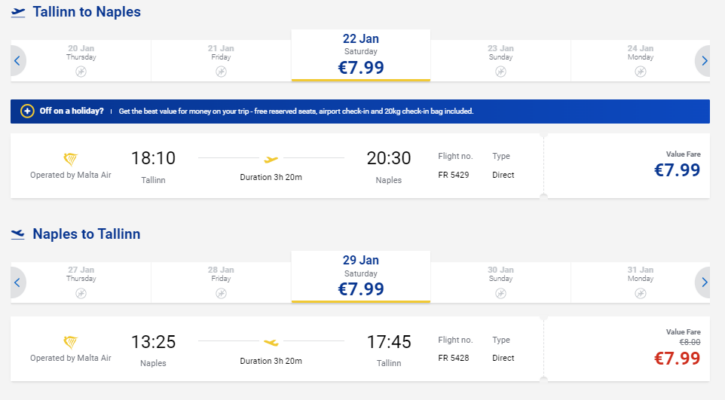725x400 pixels.
Task: Open the Off on a holiday banner
Action: pyautogui.click(x=360, y=111)
